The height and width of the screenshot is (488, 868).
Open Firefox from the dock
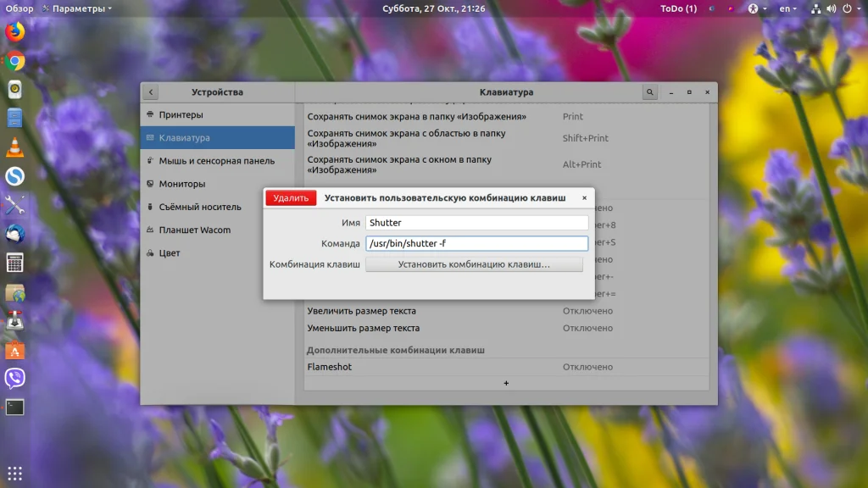point(15,31)
